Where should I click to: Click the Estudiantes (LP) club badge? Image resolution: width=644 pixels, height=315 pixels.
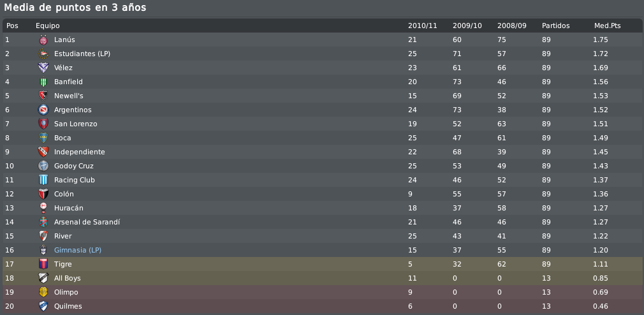pos(43,54)
